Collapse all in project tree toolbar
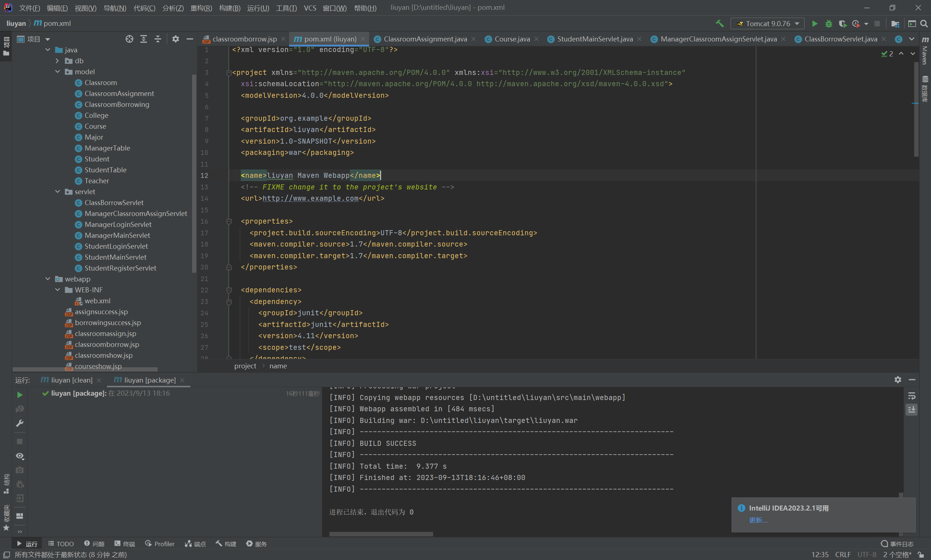The width and height of the screenshot is (931, 560). [158, 39]
